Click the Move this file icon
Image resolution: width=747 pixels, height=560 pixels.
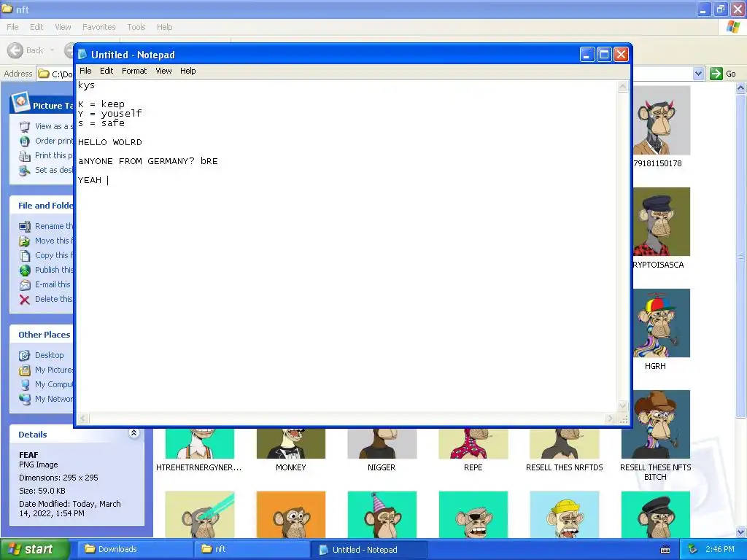pos(25,241)
